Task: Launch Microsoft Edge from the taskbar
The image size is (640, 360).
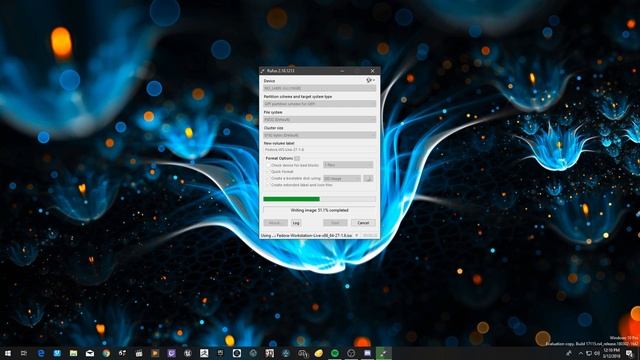Action: pos(41,353)
